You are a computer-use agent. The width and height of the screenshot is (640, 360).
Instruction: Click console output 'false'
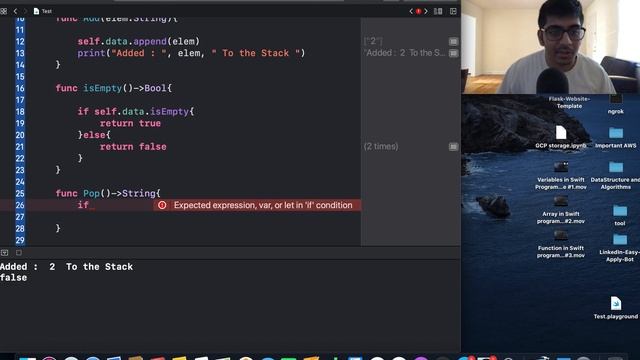(x=13, y=278)
